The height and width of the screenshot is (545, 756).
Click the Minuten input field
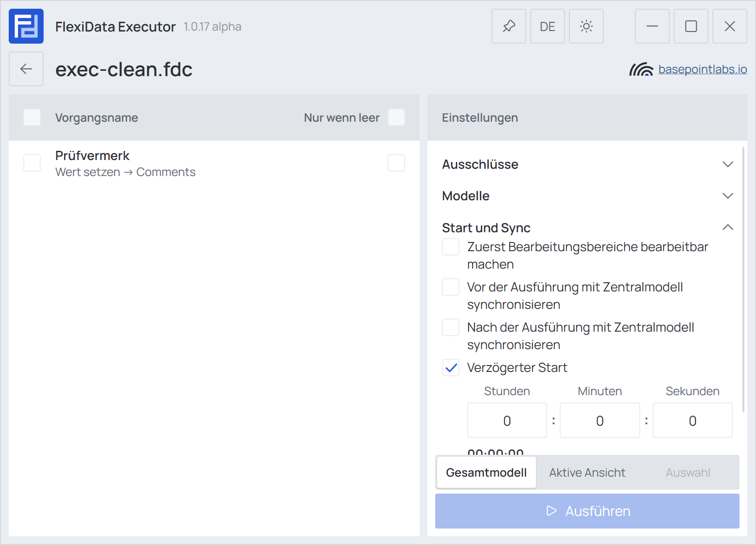[600, 420]
